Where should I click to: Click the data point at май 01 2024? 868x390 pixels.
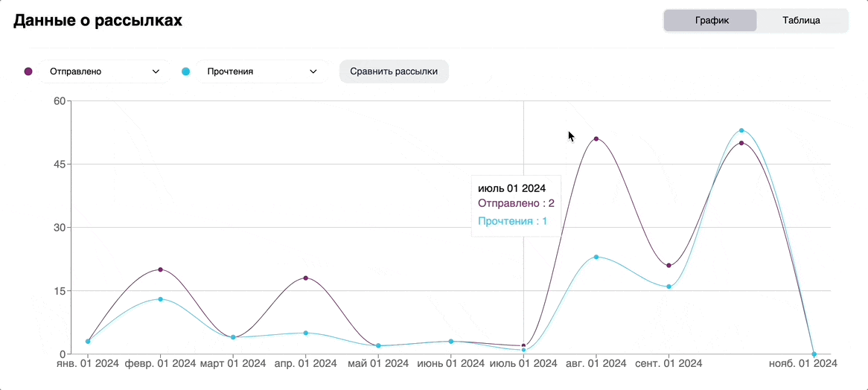pyautogui.click(x=378, y=346)
